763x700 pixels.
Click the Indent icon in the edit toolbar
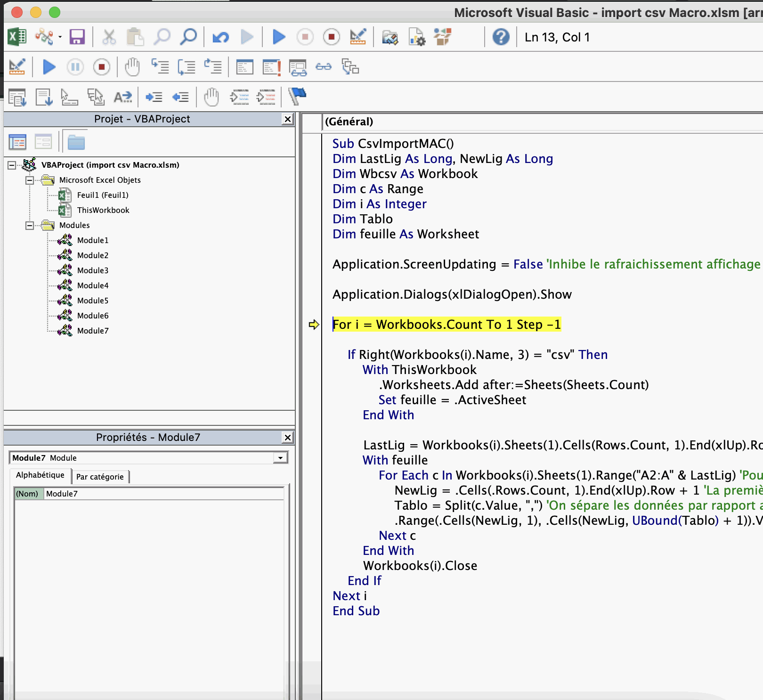click(x=154, y=97)
